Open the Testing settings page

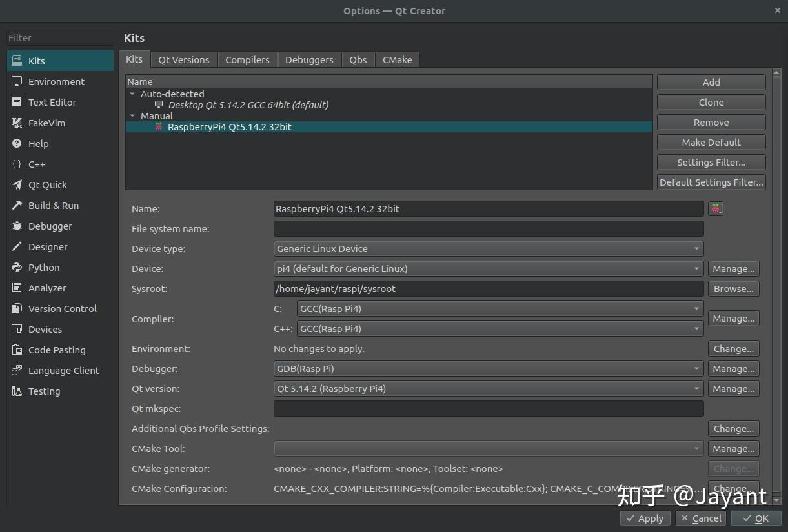pyautogui.click(x=44, y=391)
